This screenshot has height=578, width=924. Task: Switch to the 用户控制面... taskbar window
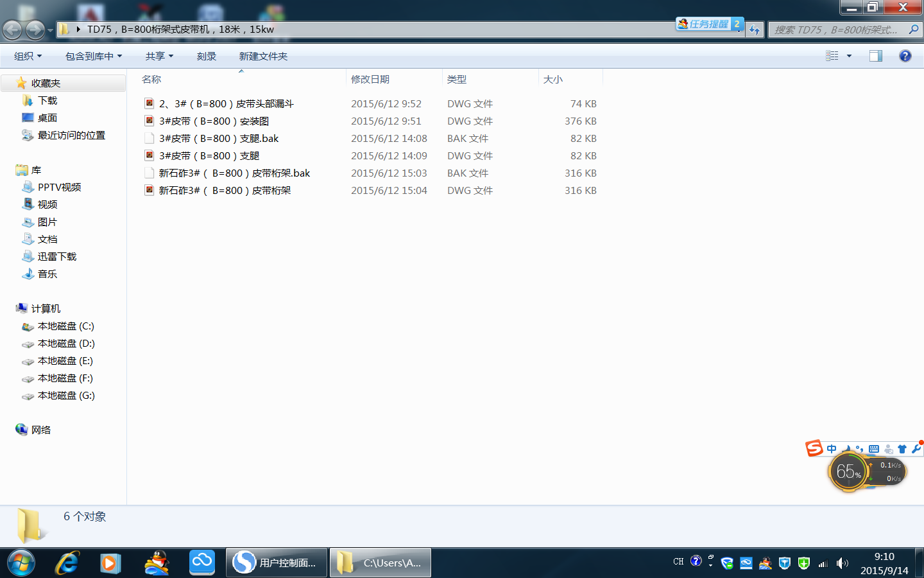277,563
